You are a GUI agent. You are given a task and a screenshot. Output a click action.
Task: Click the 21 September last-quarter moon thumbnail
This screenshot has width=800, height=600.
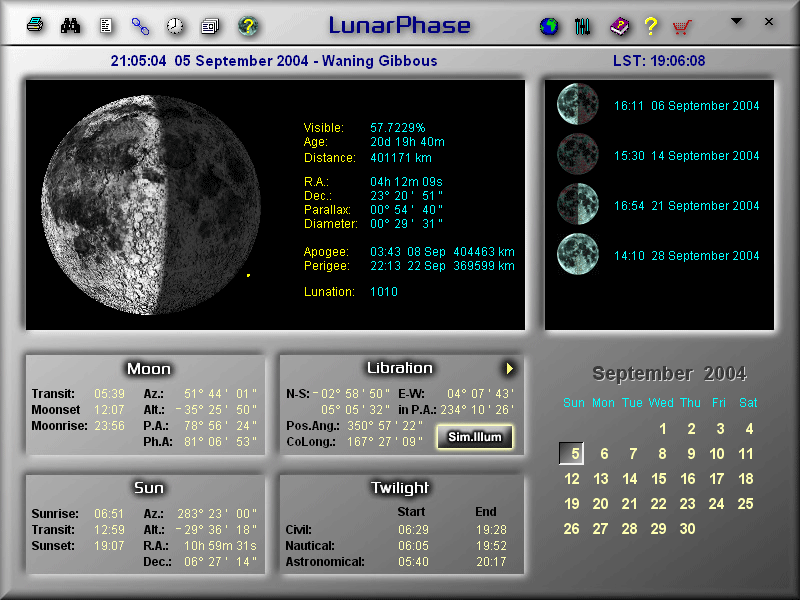point(577,204)
